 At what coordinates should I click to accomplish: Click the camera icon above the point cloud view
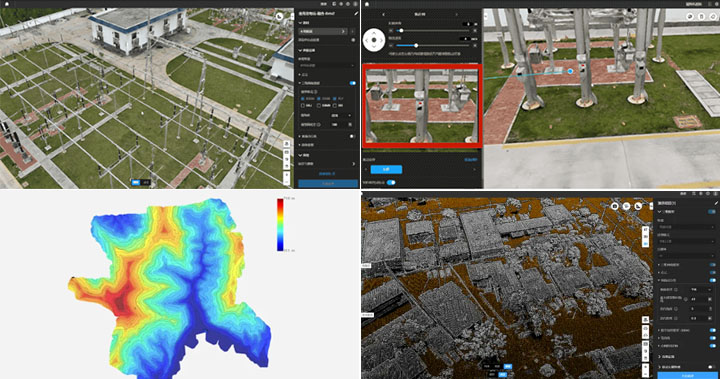pyautogui.click(x=614, y=206)
